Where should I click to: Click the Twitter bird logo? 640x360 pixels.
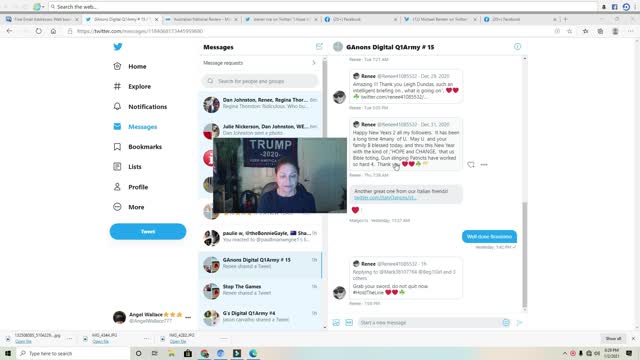[x=118, y=47]
